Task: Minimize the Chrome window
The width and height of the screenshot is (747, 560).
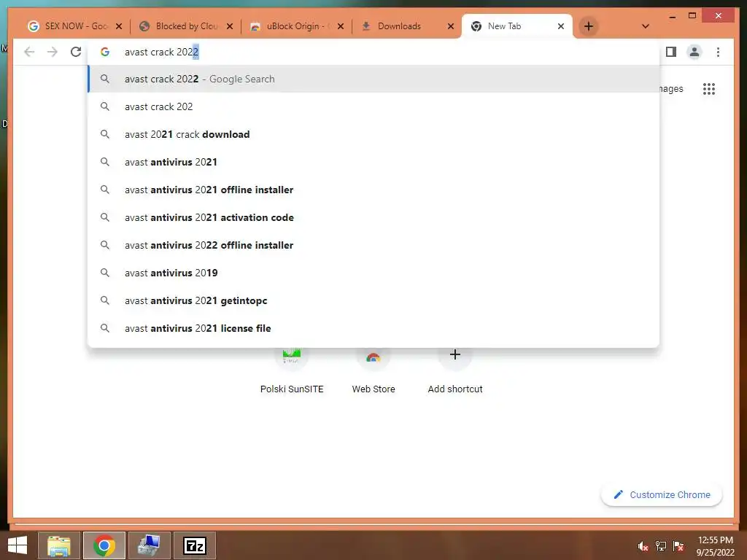Action: pyautogui.click(x=673, y=16)
